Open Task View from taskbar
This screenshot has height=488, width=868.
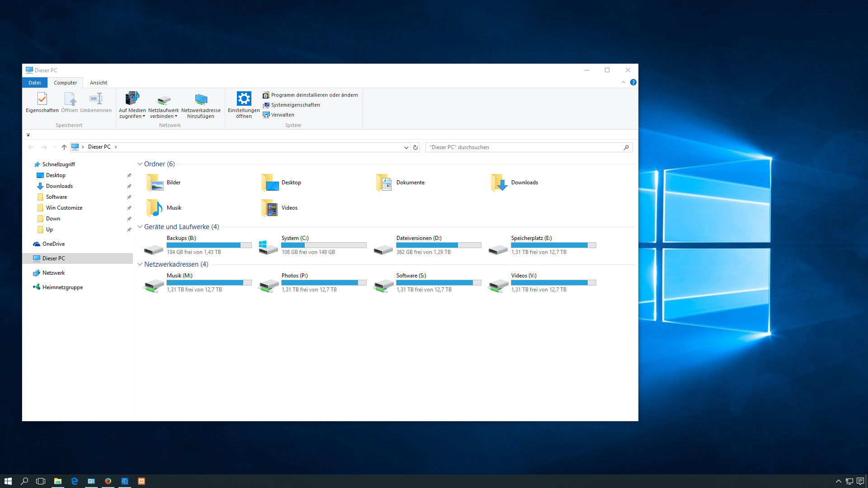click(x=41, y=481)
